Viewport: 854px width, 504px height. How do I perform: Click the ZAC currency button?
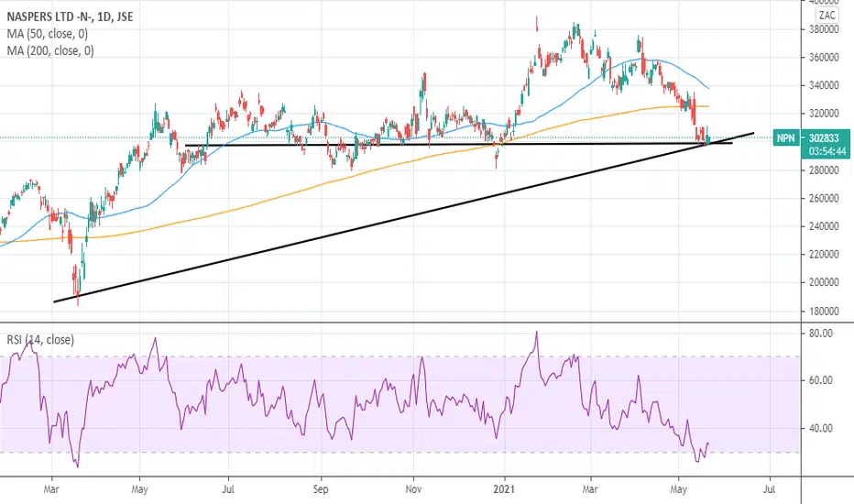tap(827, 16)
